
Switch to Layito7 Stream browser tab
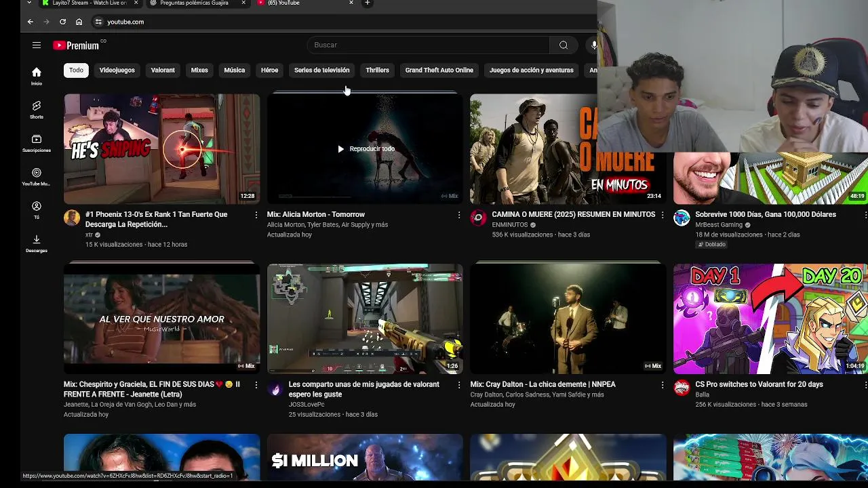pos(88,3)
